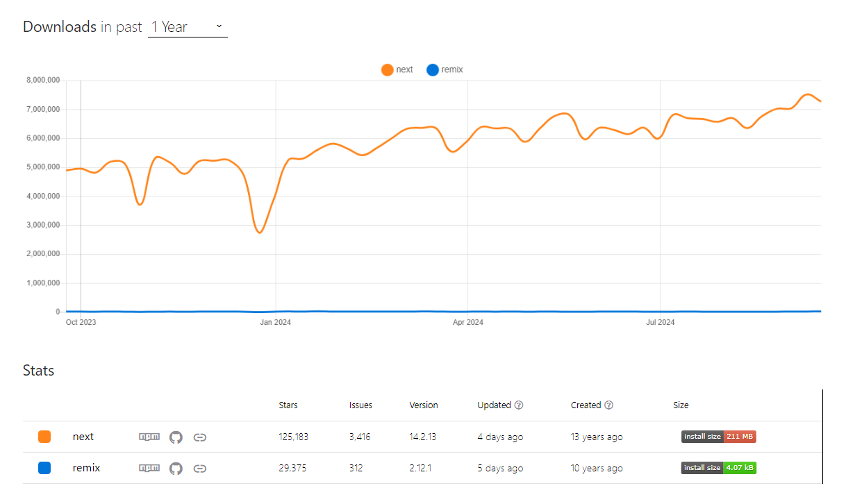Click the 125,183 stars value

(293, 437)
